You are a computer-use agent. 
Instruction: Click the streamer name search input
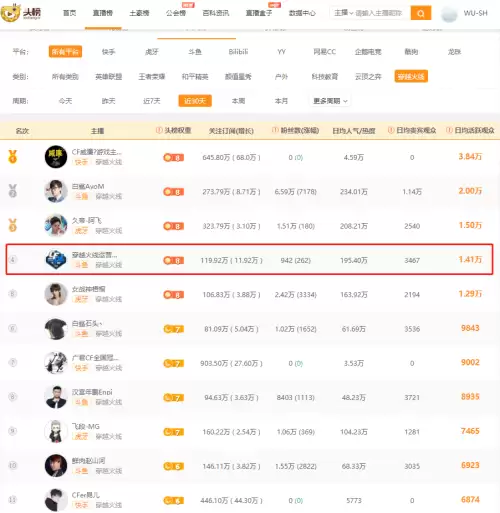379,13
